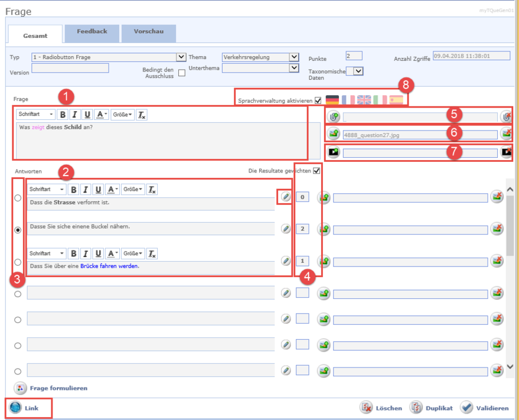Click the attachment paperclip icon left of the file field
The height and width of the screenshot is (420, 519).
334,117
